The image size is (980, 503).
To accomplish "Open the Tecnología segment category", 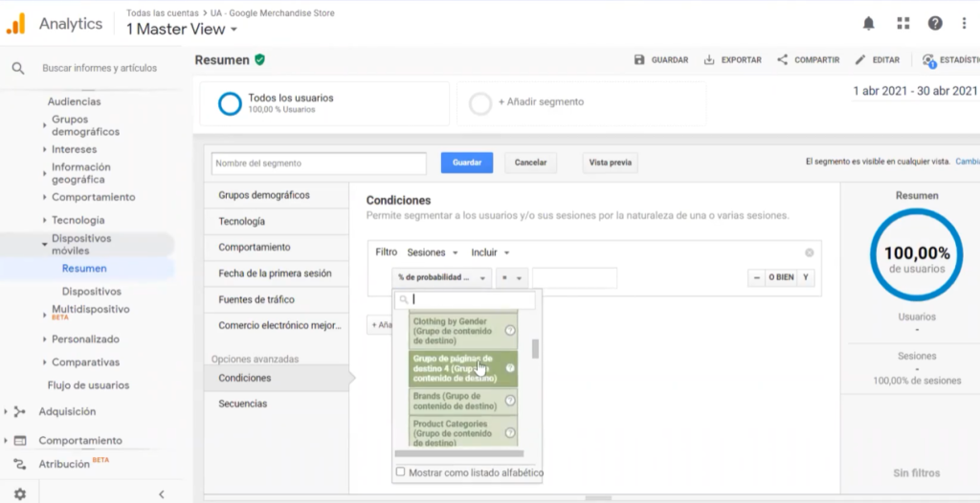I will tap(241, 221).
